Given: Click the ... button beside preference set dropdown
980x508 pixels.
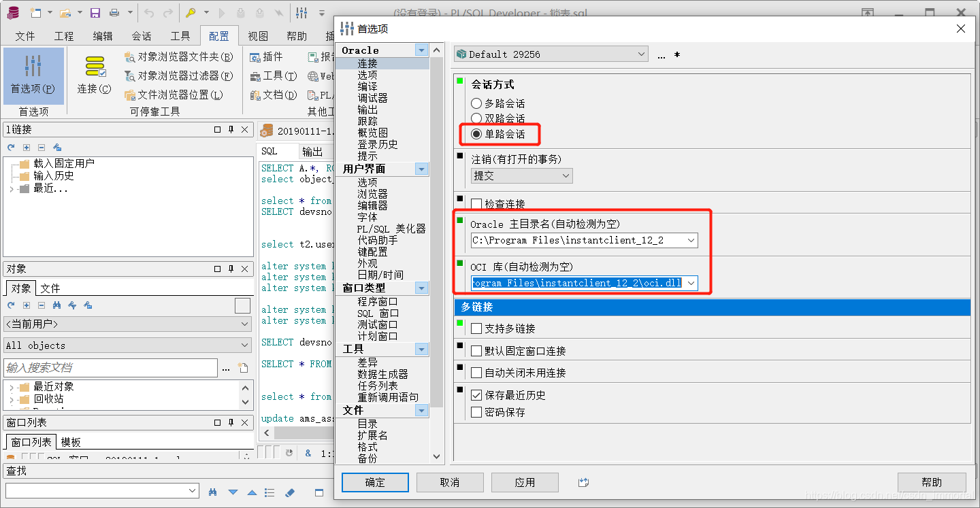Looking at the screenshot, I should pyautogui.click(x=661, y=55).
